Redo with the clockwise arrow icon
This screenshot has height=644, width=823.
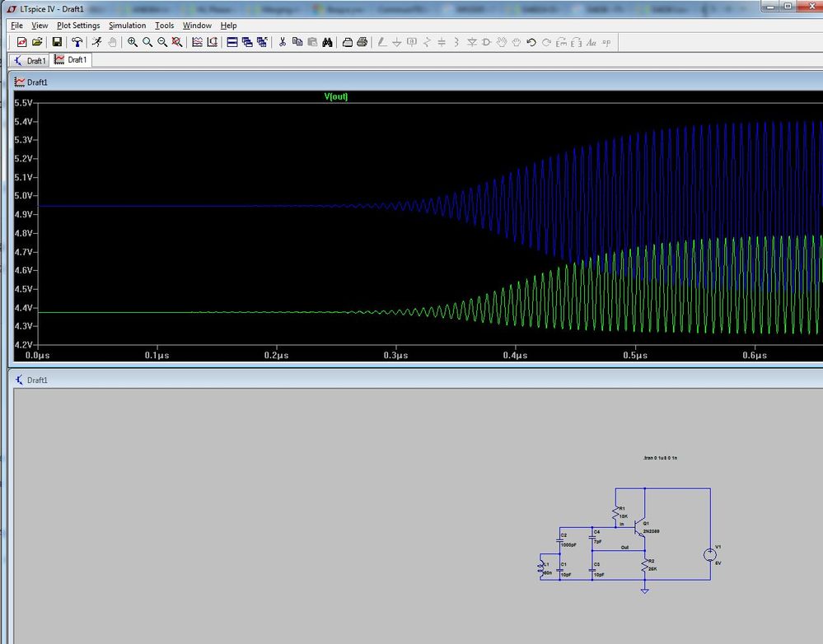coord(546,42)
